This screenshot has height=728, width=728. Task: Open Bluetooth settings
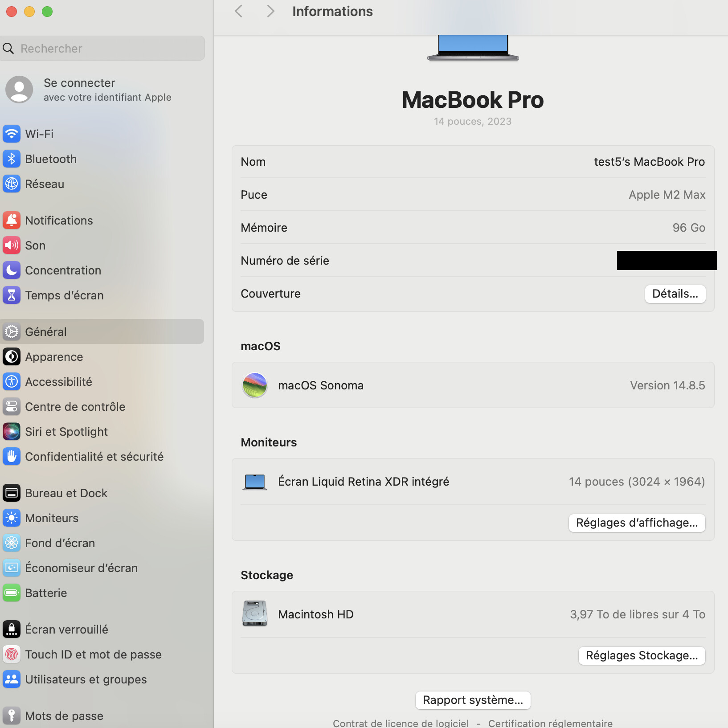[x=50, y=159]
